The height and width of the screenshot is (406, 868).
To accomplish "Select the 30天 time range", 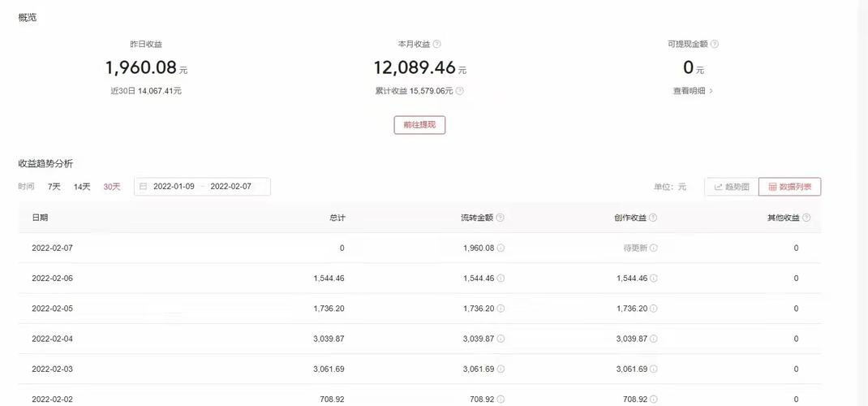I will (x=111, y=187).
